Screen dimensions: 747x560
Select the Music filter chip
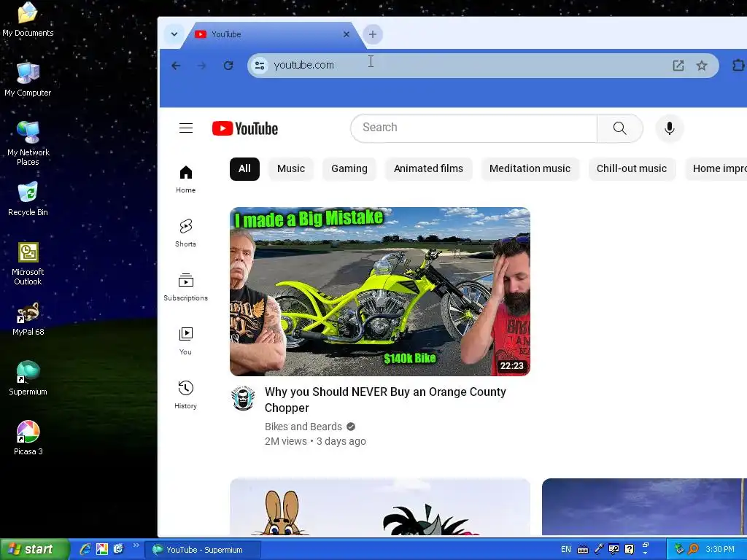pos(290,168)
